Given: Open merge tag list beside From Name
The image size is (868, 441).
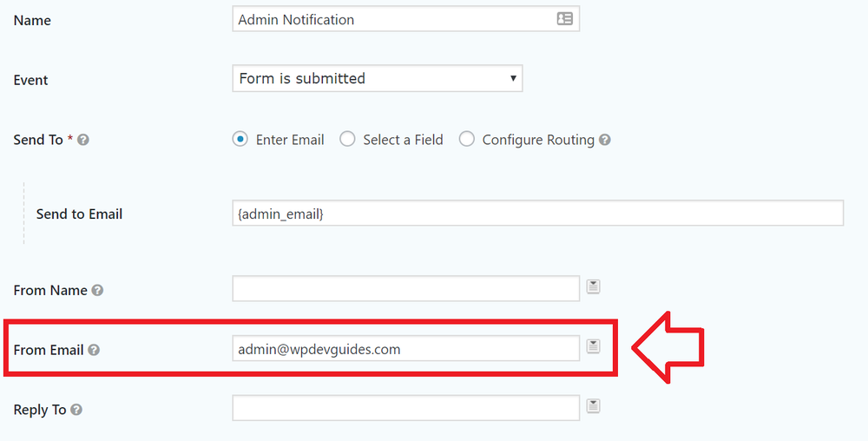Looking at the screenshot, I should (593, 286).
